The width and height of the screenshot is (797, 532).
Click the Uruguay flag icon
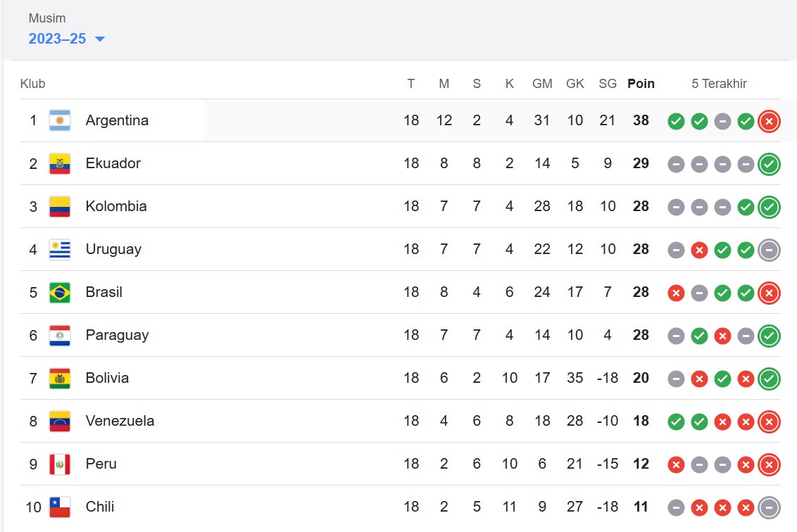[x=59, y=250]
